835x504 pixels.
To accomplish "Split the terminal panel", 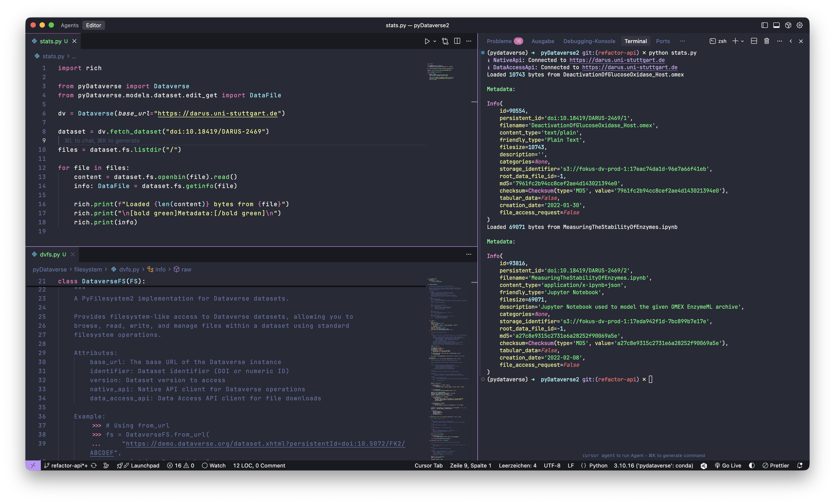I will tap(754, 41).
